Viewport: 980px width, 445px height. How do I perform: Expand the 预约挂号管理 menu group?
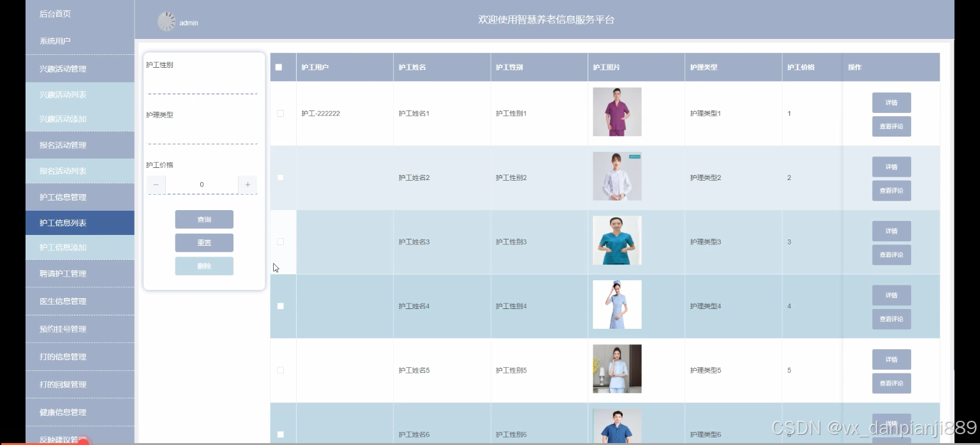click(x=80, y=329)
